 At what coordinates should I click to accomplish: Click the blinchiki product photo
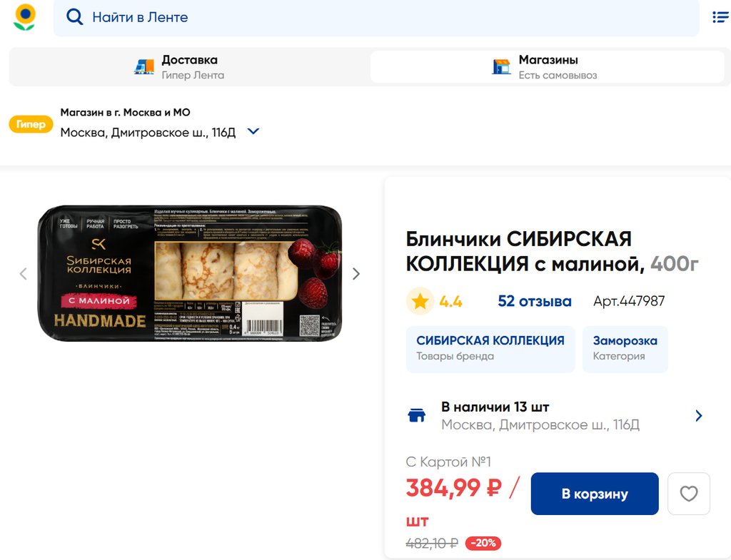(x=190, y=273)
